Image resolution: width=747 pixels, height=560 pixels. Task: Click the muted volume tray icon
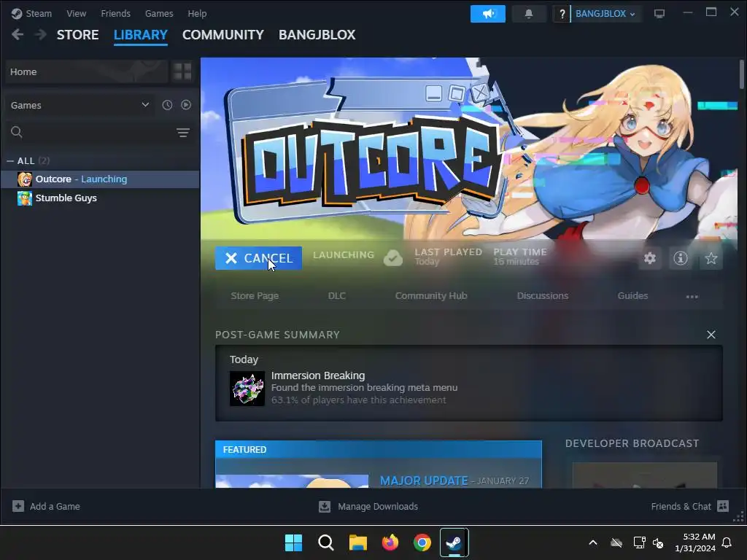[x=658, y=542]
